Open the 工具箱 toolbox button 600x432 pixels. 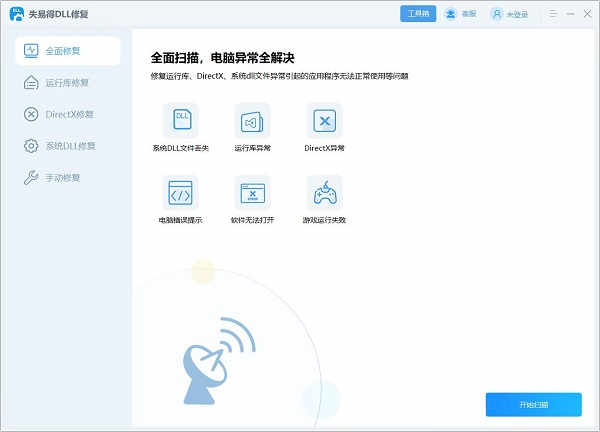[418, 14]
